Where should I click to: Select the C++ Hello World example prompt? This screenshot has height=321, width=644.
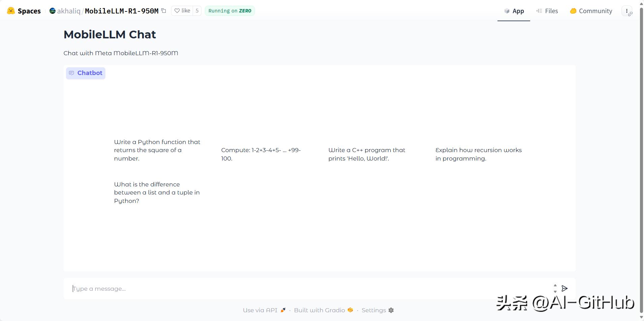367,154
